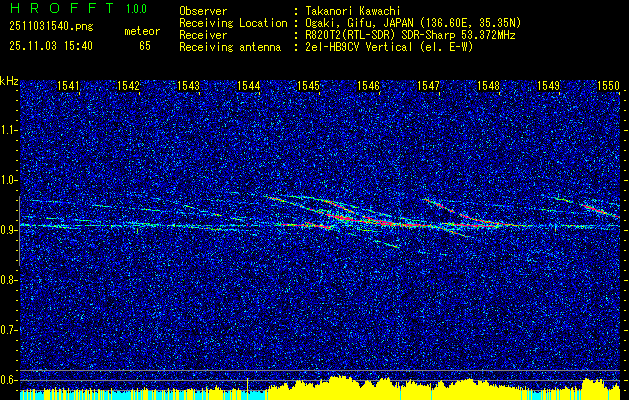Image resolution: width=629 pixels, height=400 pixels.
Task: Click the 1547 time marker
Action: coord(428,85)
